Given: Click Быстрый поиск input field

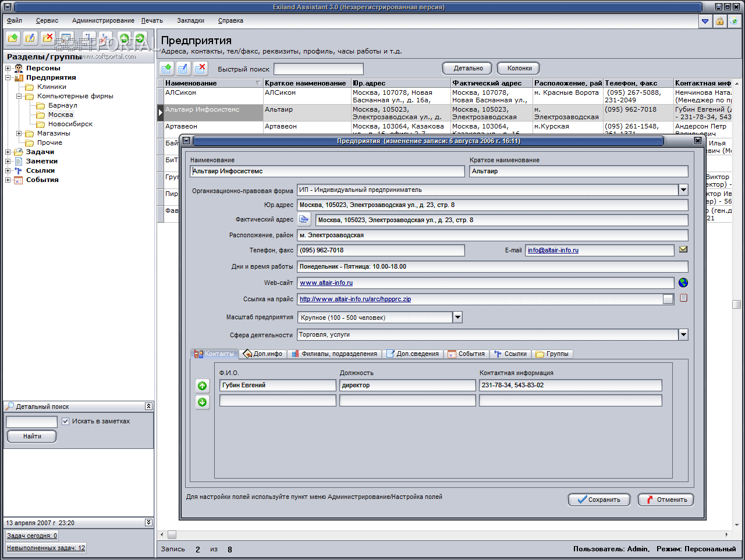Looking at the screenshot, I should (x=318, y=69).
